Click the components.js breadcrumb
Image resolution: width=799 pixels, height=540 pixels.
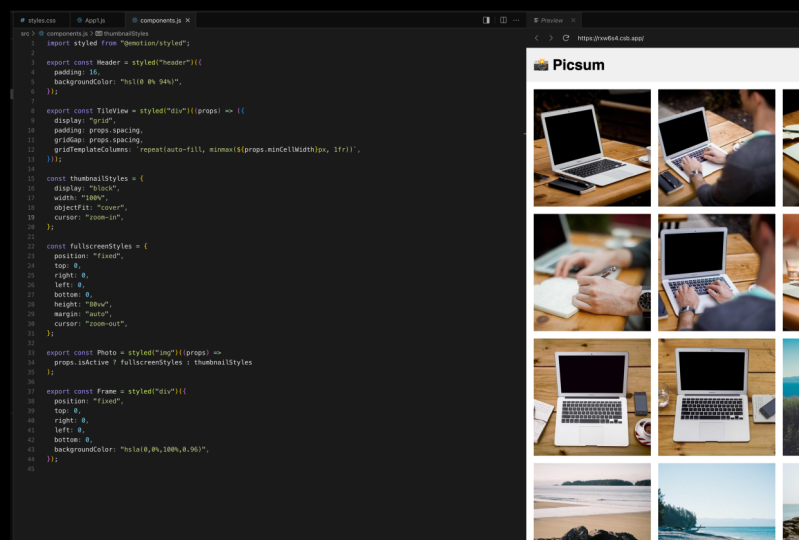[x=67, y=34]
